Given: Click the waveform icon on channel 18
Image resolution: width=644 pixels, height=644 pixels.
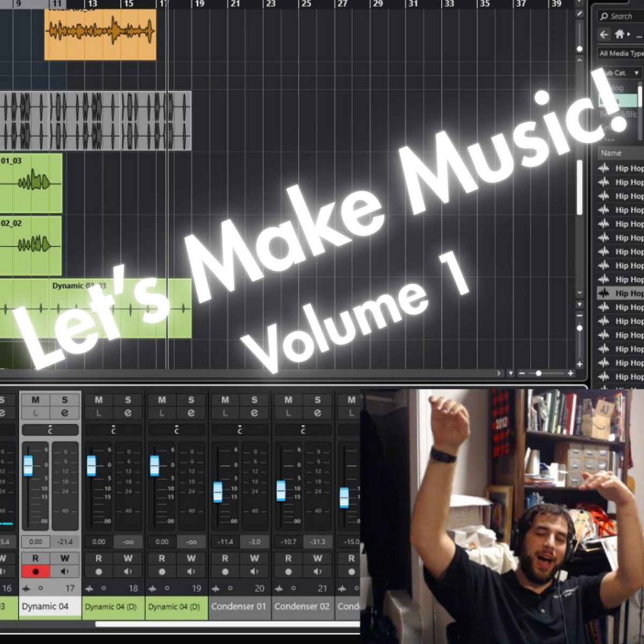Looking at the screenshot, I should 90,589.
